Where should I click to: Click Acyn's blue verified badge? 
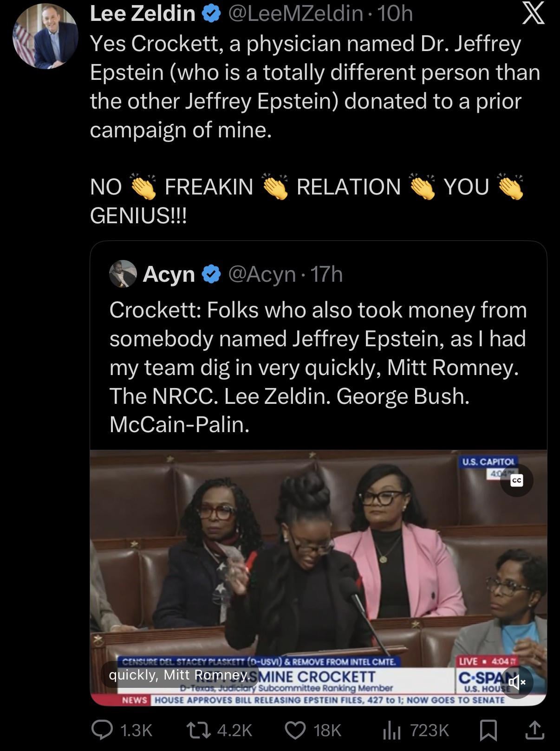211,274
